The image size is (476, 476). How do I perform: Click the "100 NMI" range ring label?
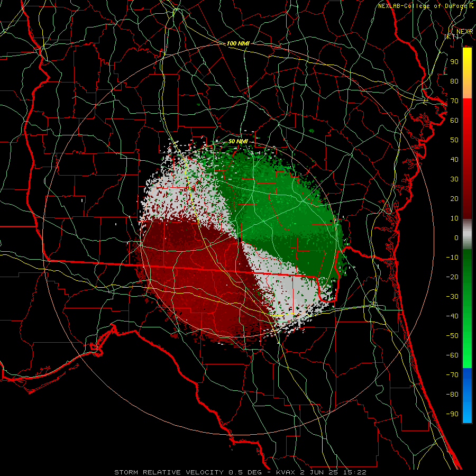(x=238, y=43)
